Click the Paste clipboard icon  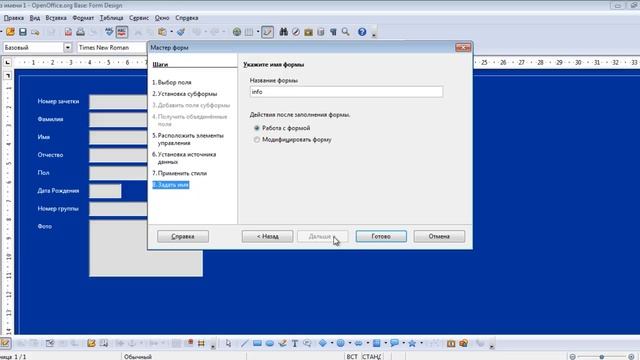click(x=162, y=32)
